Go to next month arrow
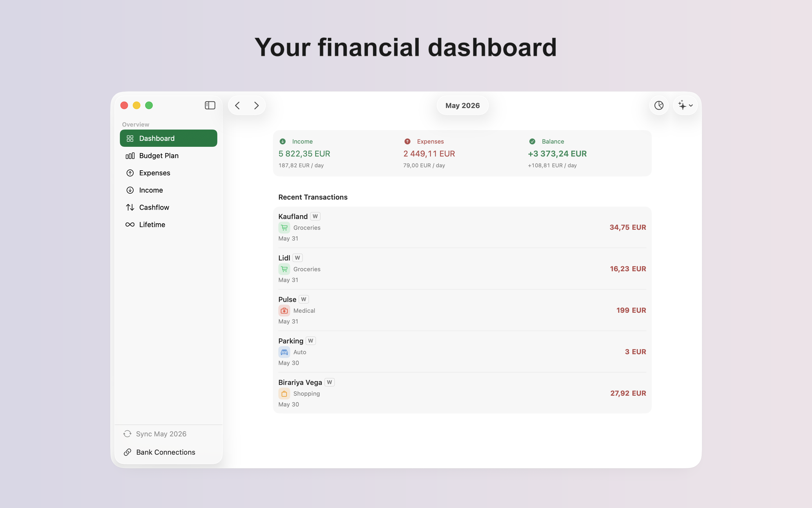812x508 pixels. (256, 106)
